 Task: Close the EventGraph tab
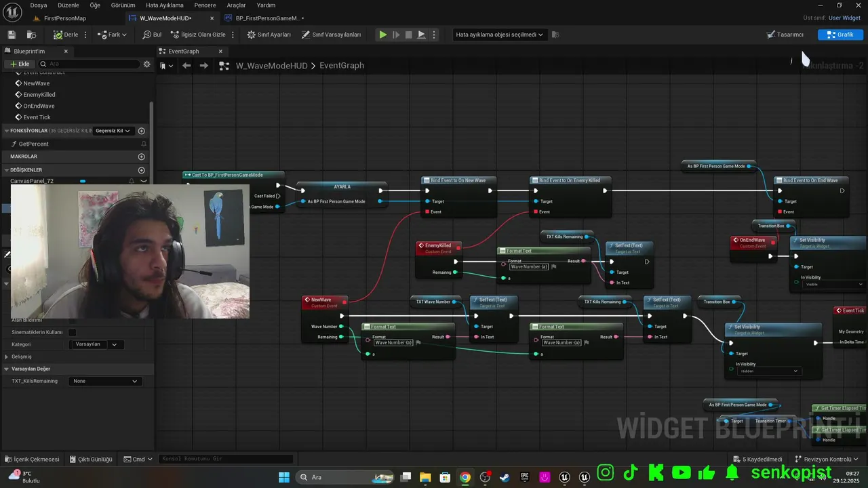pyautogui.click(x=220, y=51)
